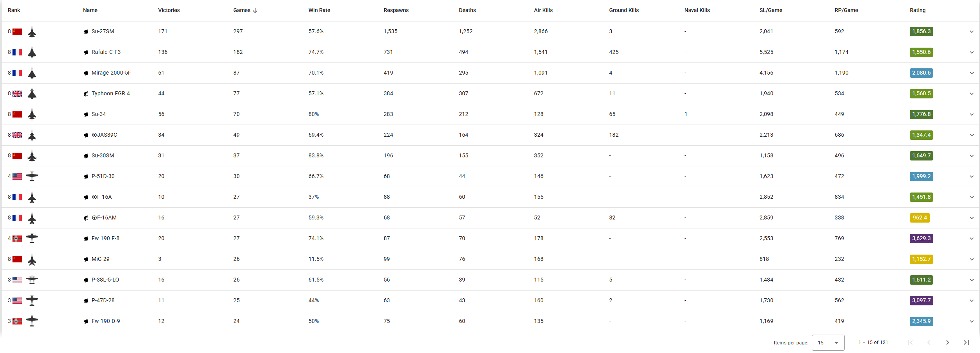This screenshot has height=353, width=980.
Task: Click the British flag beside Typhoon FGR.4
Action: (17, 94)
